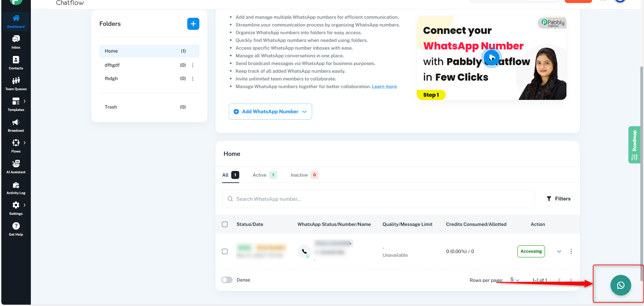Switch to the Active tab
The height and width of the screenshot is (306, 644).
[264, 175]
